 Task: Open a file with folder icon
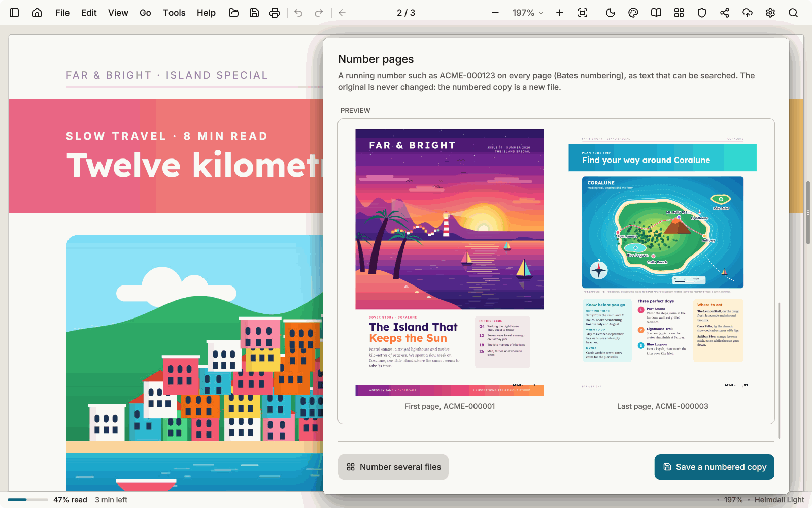point(234,13)
